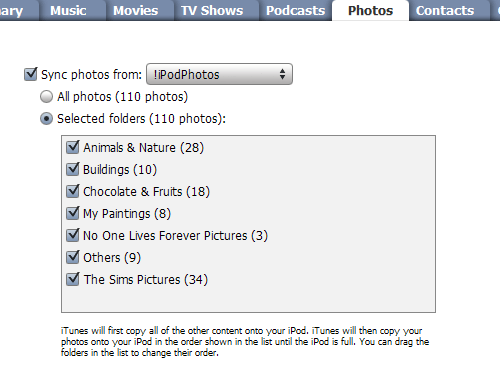Select the Buildings (10) folder label
500x370 pixels.
pos(120,170)
